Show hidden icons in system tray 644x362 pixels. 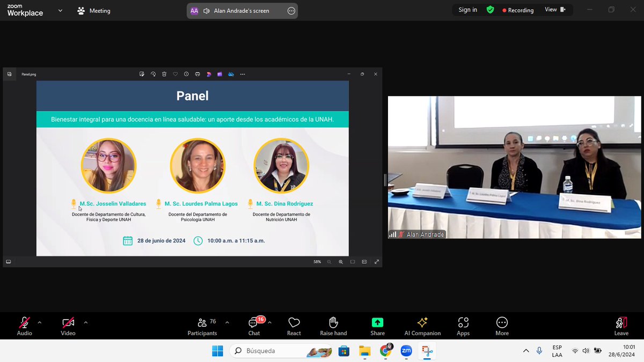[x=526, y=351]
